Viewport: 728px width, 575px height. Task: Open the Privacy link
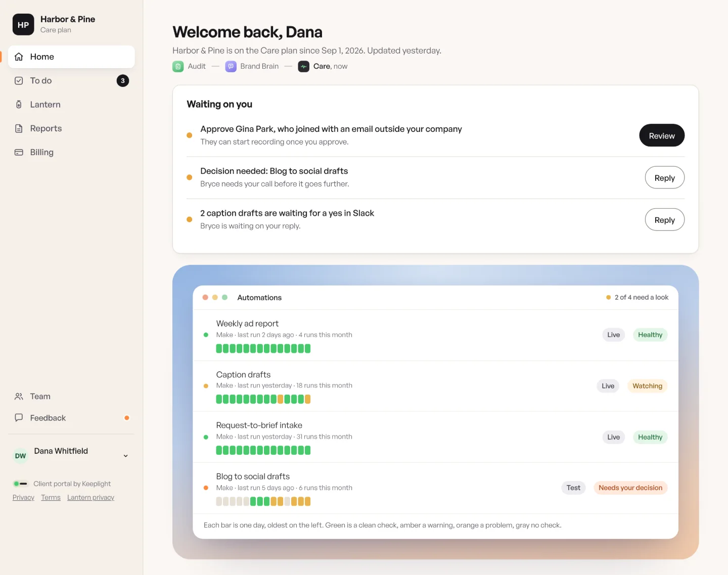coord(23,498)
